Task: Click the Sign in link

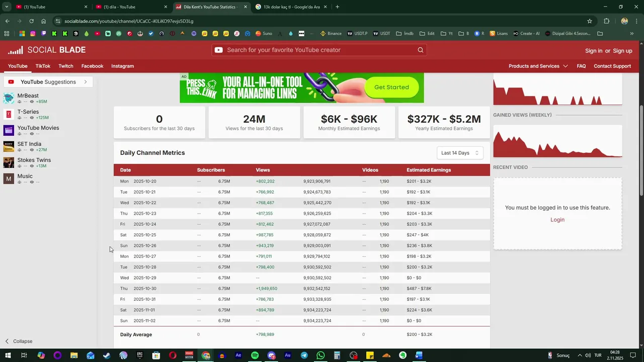Action: tap(594, 51)
